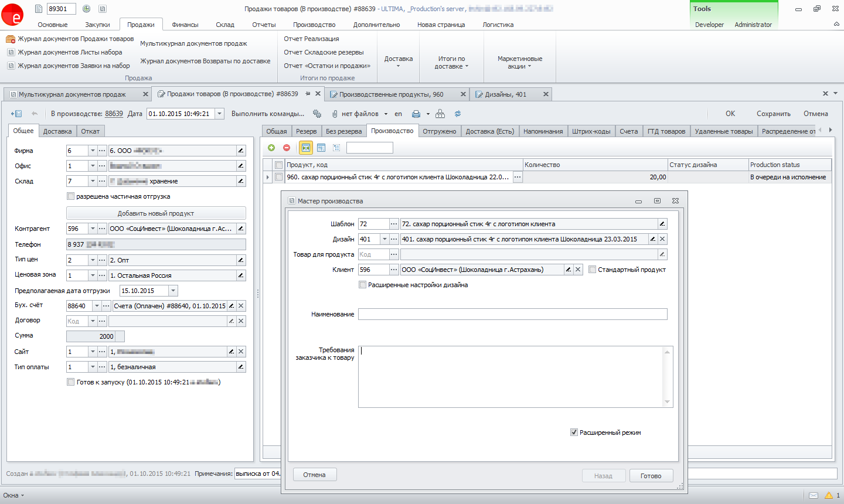Check разрешена частичная отгрузка option

[x=71, y=196]
